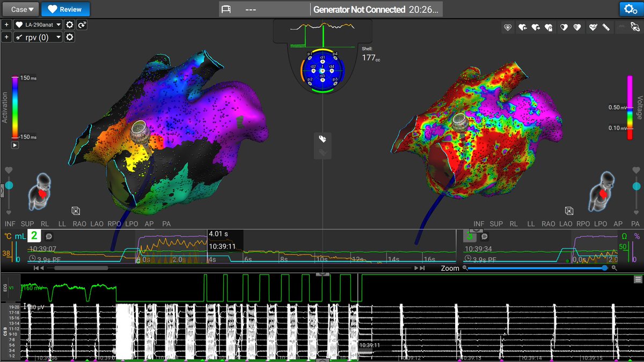Open the rpv map settings gear

pyautogui.click(x=69, y=37)
